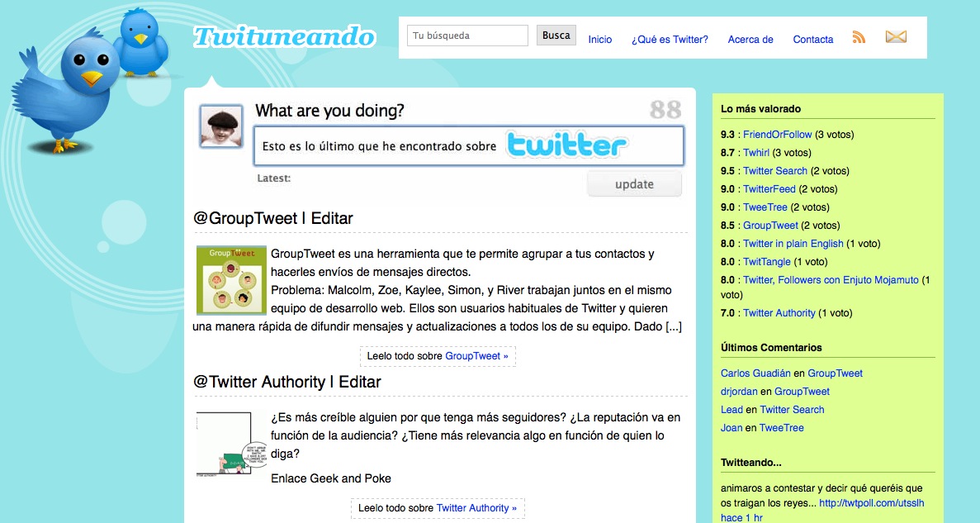Click the status text 'Esto es lo último…'

(380, 146)
